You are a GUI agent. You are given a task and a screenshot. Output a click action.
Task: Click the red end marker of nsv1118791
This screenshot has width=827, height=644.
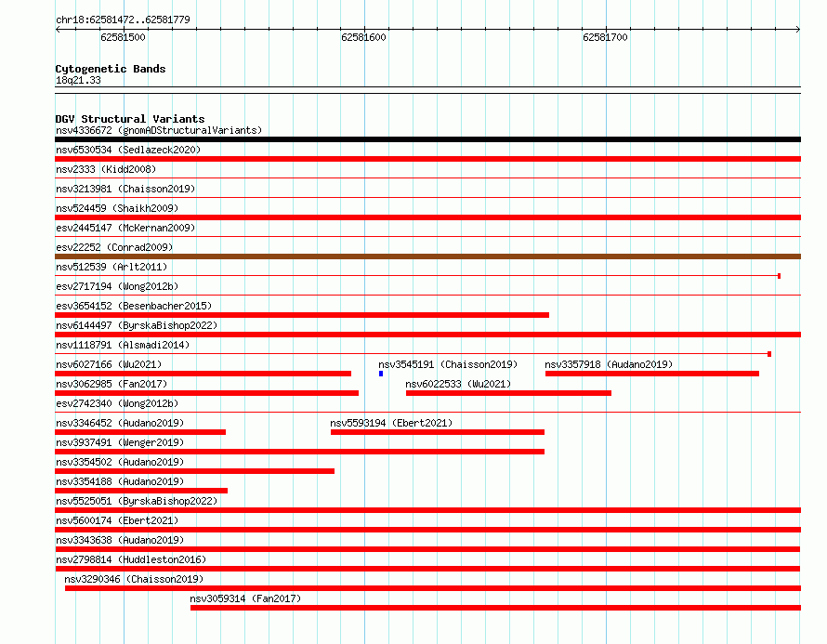769,354
